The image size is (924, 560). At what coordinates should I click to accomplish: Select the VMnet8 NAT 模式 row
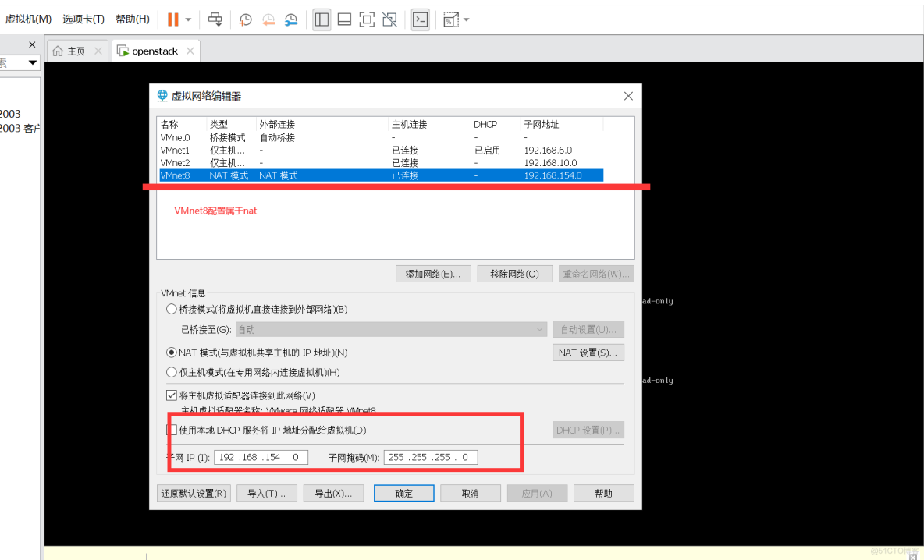(x=382, y=175)
